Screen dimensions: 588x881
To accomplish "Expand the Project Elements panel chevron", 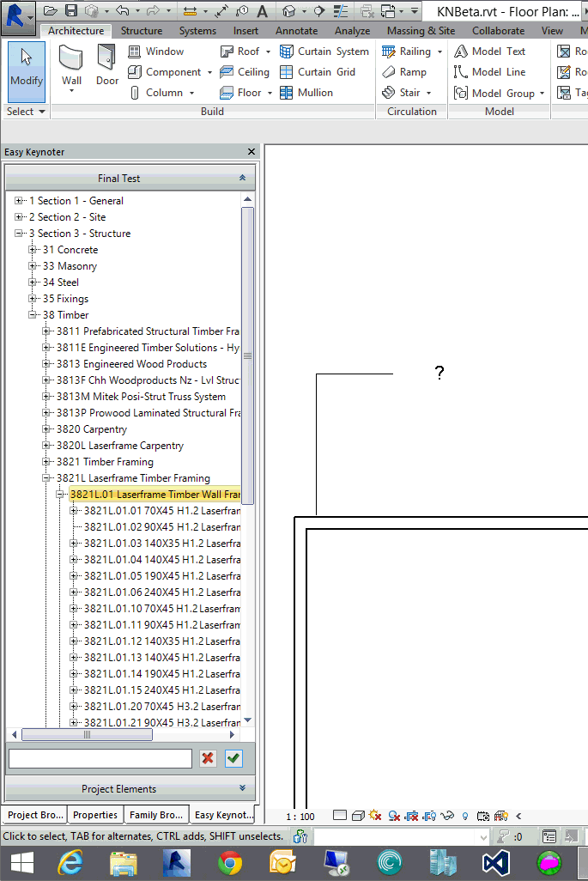I will pos(242,787).
